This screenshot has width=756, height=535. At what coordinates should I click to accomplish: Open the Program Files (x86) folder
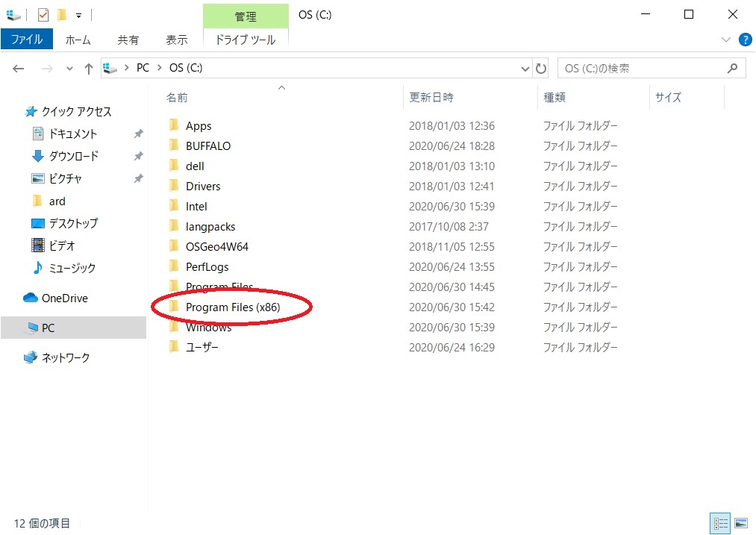(232, 307)
